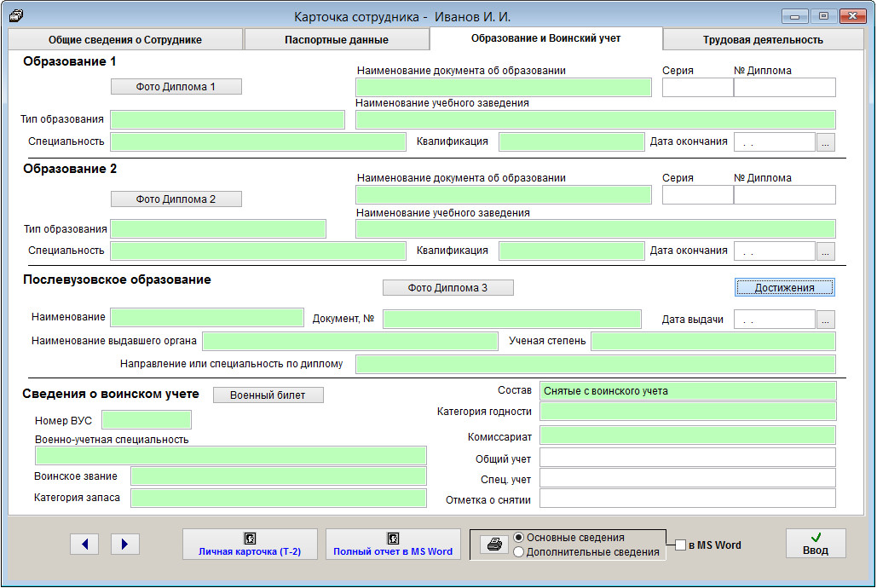The height and width of the screenshot is (588, 877).
Task: Open Фото Диплома 3
Action: click(448, 287)
